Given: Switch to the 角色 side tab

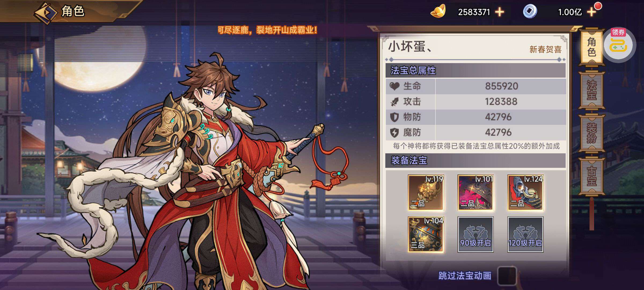Looking at the screenshot, I should [x=591, y=47].
